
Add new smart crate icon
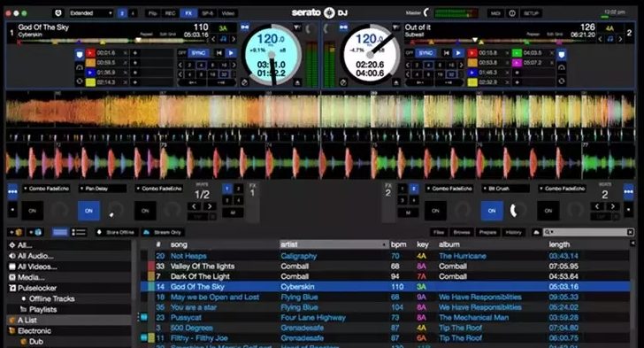[35, 232]
